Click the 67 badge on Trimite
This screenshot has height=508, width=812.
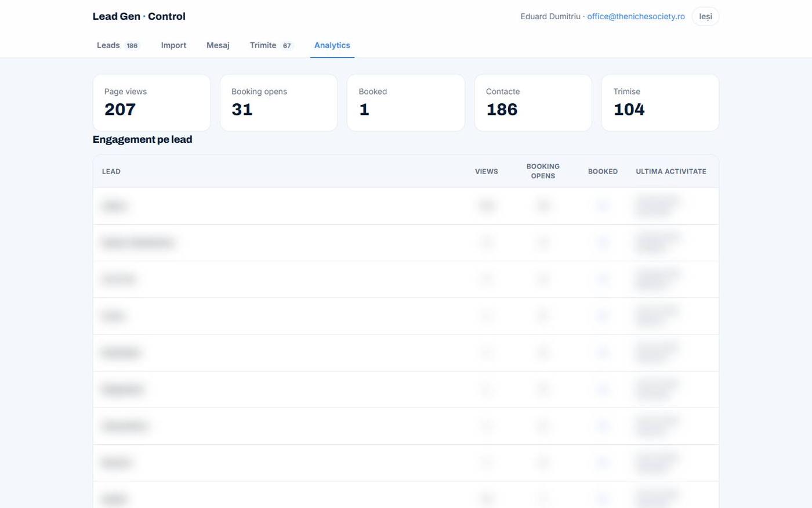point(287,46)
